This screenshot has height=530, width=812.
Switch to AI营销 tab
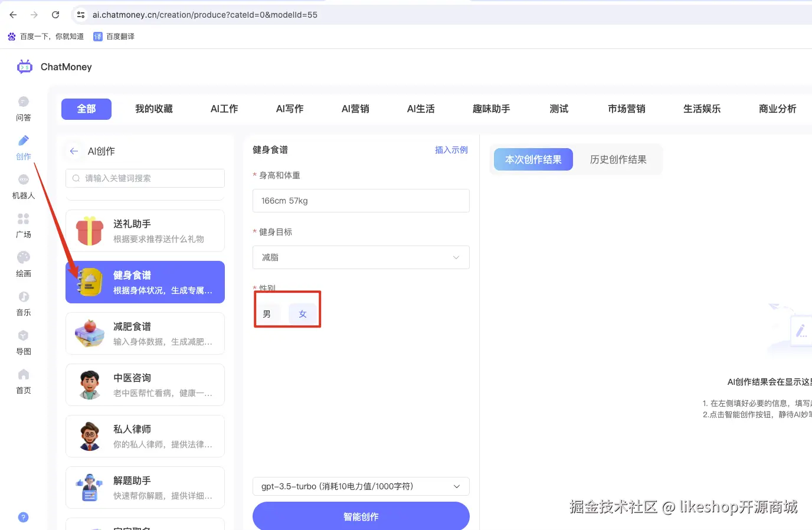(x=355, y=109)
